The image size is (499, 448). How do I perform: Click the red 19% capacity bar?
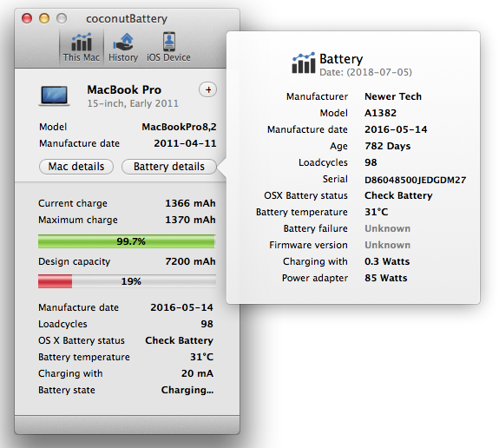tap(127, 281)
